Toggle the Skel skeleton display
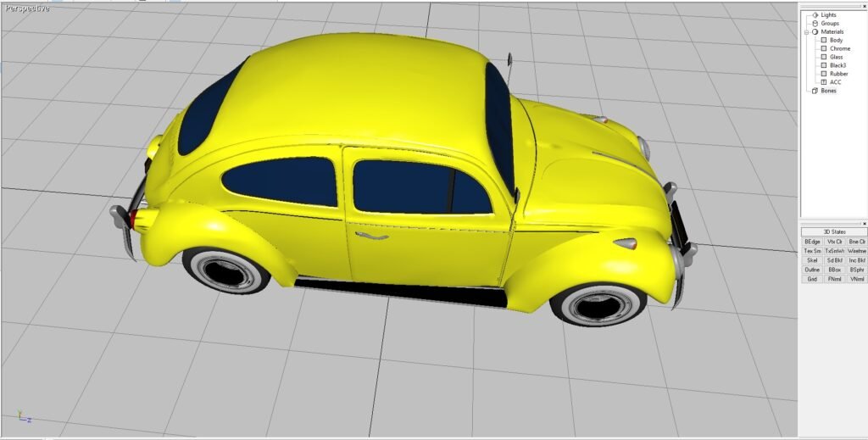 point(812,260)
